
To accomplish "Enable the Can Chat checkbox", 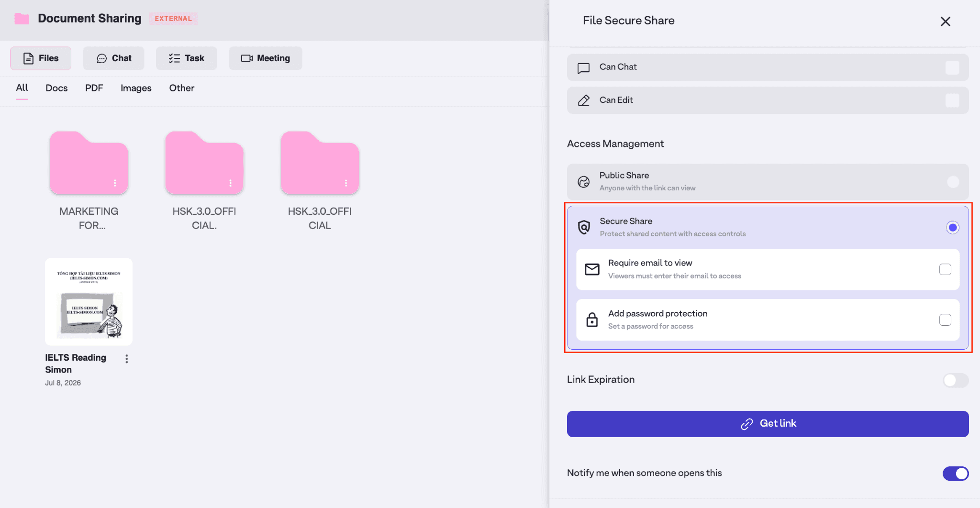I will click(952, 67).
